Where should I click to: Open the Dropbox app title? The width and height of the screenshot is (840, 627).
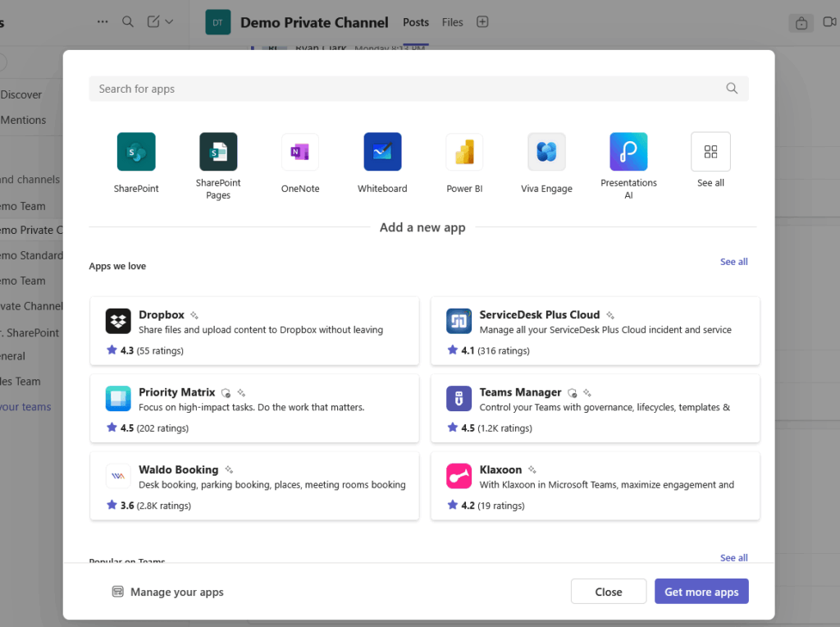162,314
